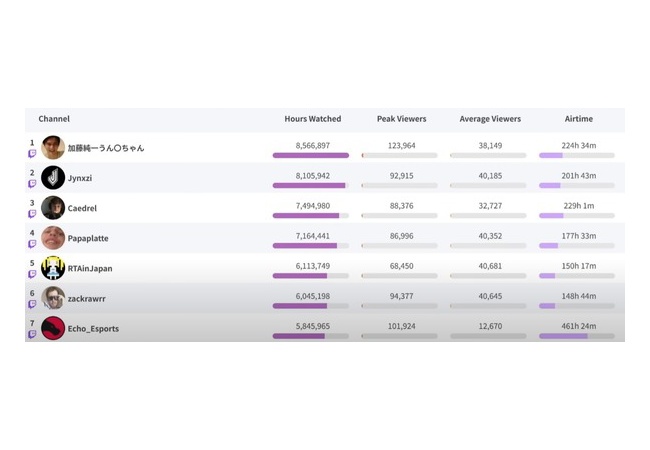
Task: Select the 6,113,749 hours watched value
Action: (313, 266)
